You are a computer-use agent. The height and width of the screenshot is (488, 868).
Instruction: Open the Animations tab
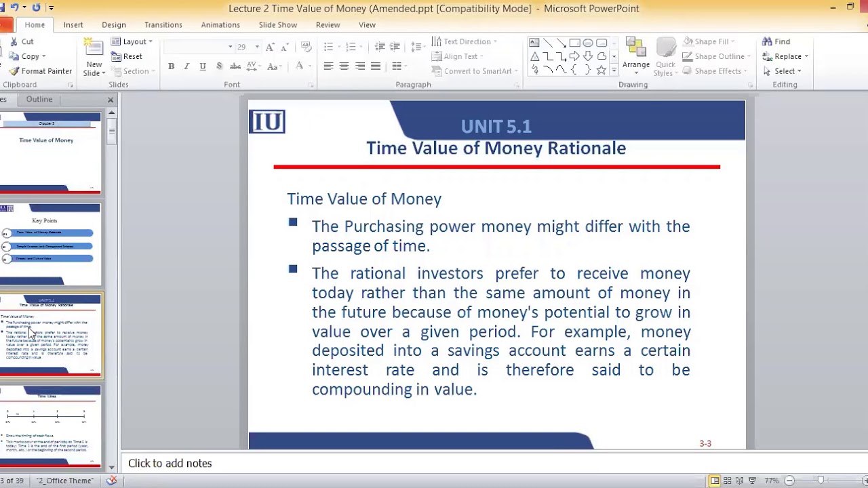tap(220, 24)
